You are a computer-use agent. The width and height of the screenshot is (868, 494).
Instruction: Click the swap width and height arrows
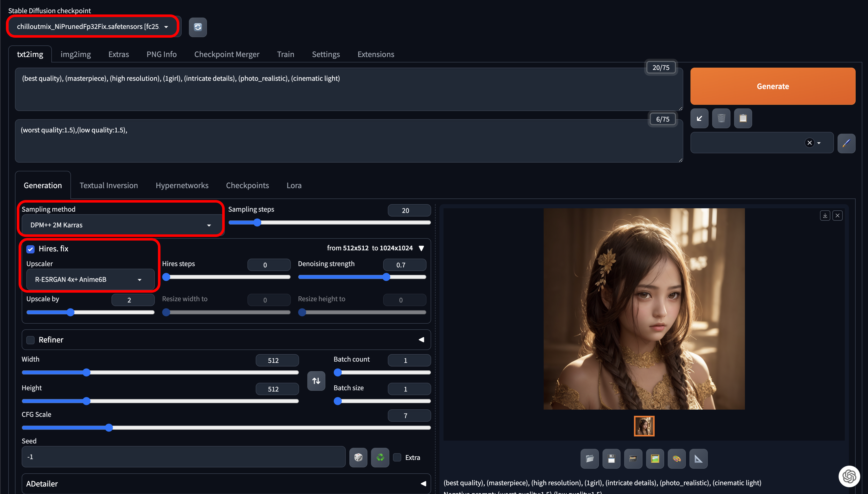[x=316, y=381]
